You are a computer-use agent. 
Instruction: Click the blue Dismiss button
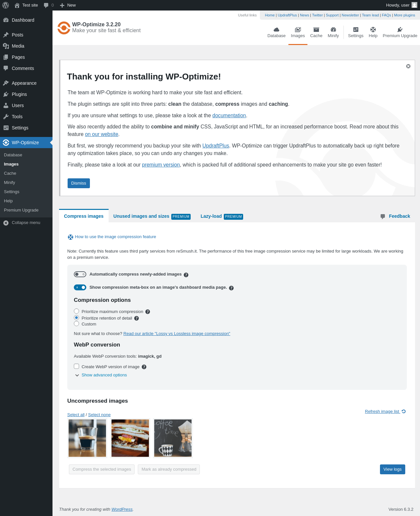click(x=79, y=183)
